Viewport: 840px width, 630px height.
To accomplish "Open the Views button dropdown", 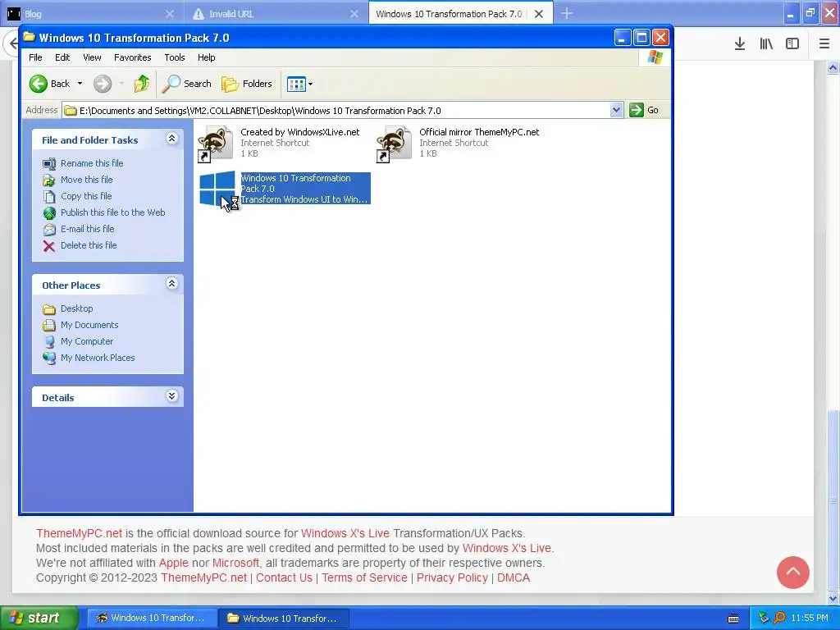I will (310, 84).
